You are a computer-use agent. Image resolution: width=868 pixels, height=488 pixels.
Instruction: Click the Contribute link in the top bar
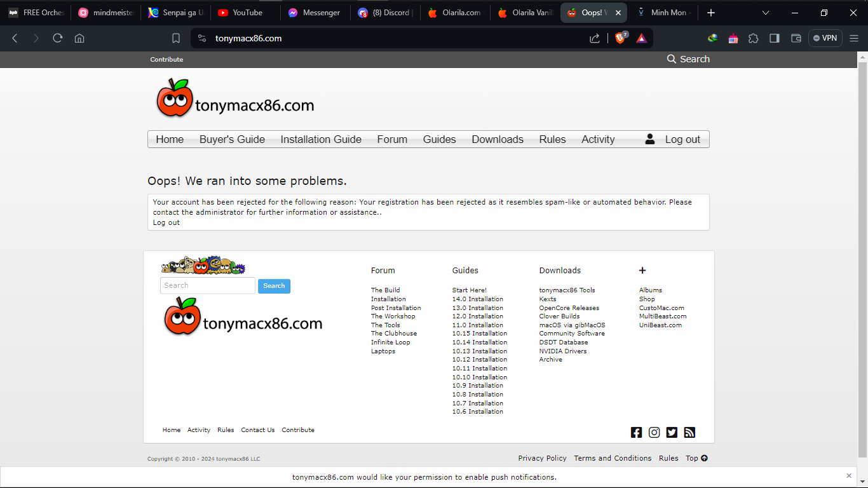click(x=166, y=59)
